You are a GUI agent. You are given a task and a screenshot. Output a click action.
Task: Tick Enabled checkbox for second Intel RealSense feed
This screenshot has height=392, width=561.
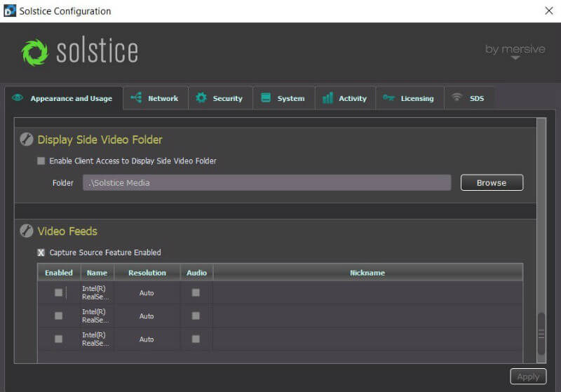(x=58, y=316)
